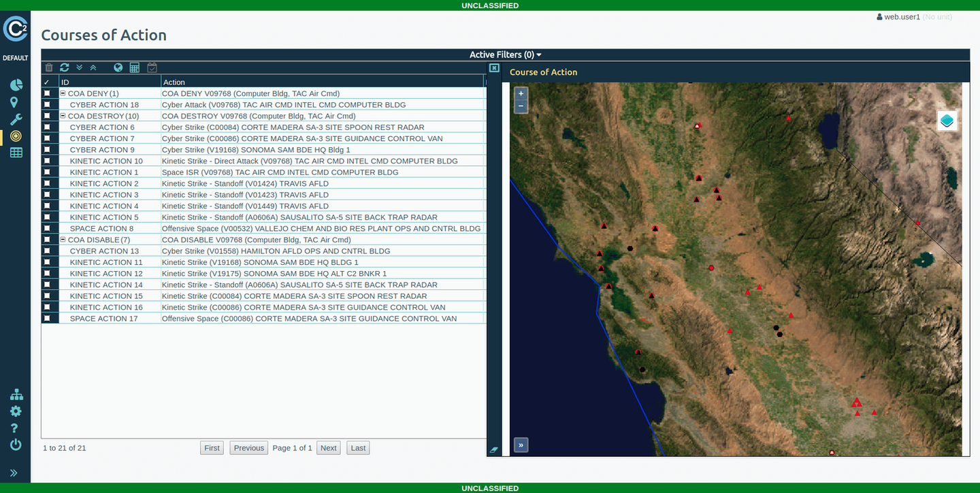
Task: Collapse the COA DESTROY group
Action: 63,116
